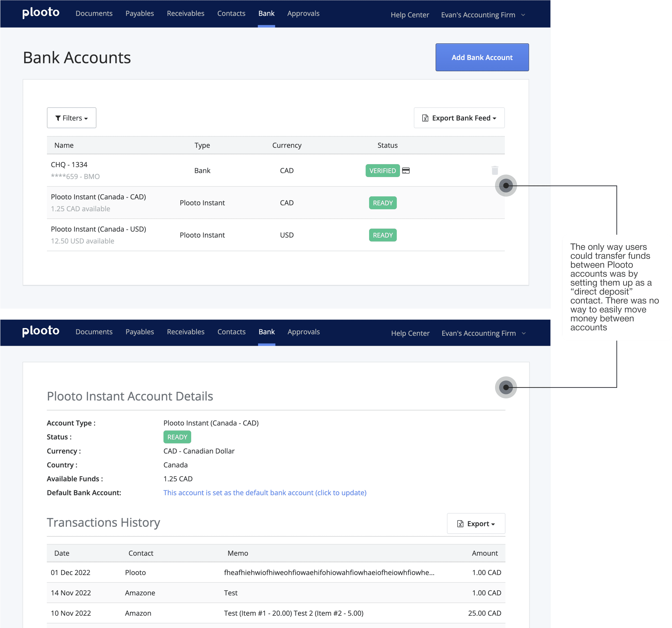
Task: Click the Plooto logo in top navbar
Action: coord(41,13)
